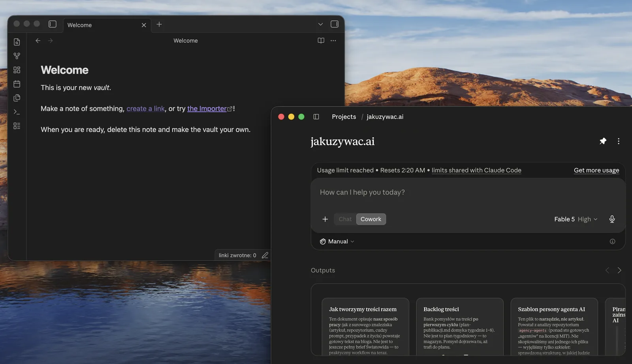Open the Manual permission mode dropdown
The image size is (632, 364).
[x=337, y=241]
